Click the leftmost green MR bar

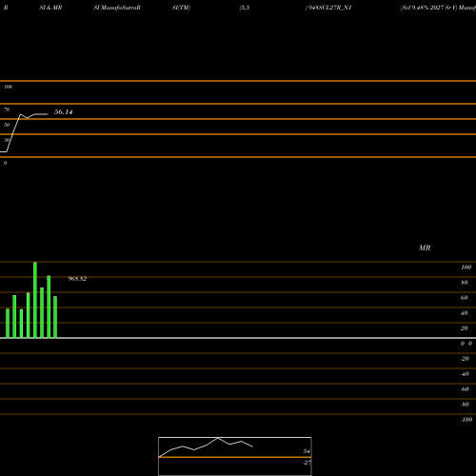tap(8, 324)
